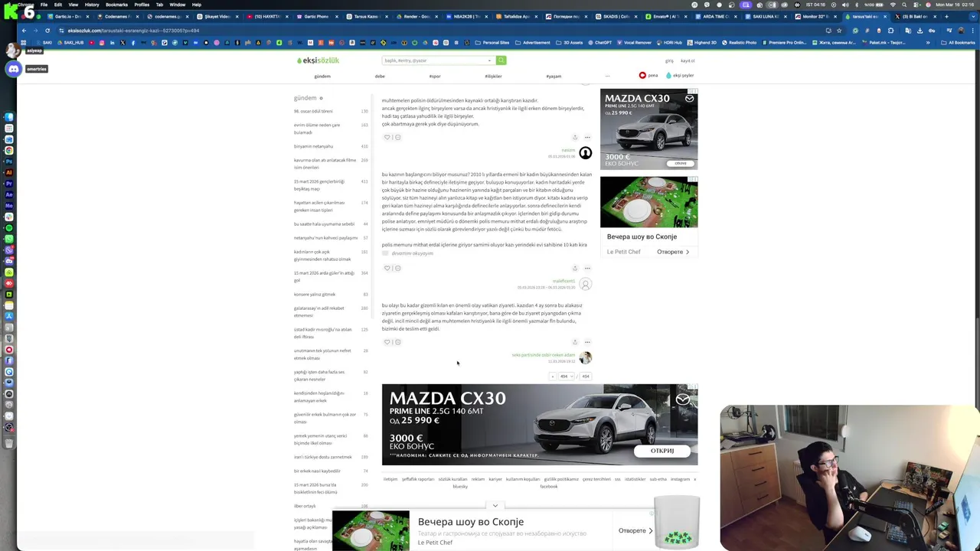Favorite maleficent1's entry with the heart

[x=387, y=268]
